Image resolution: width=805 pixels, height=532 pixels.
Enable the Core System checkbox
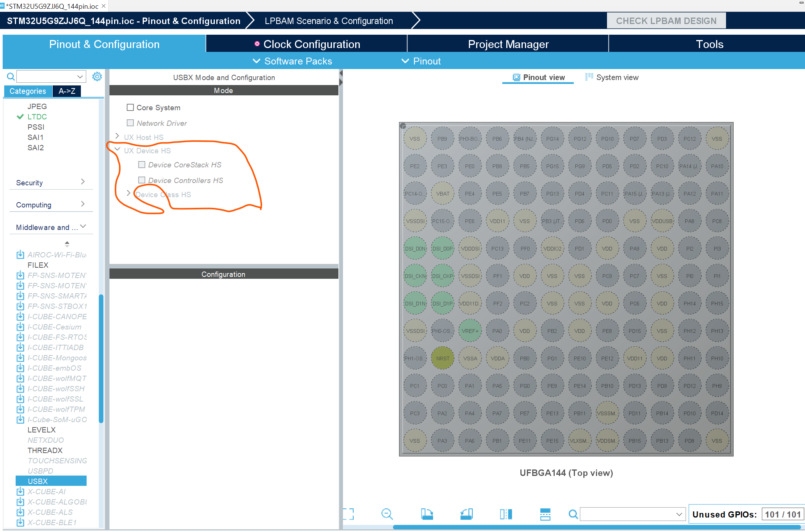(130, 108)
